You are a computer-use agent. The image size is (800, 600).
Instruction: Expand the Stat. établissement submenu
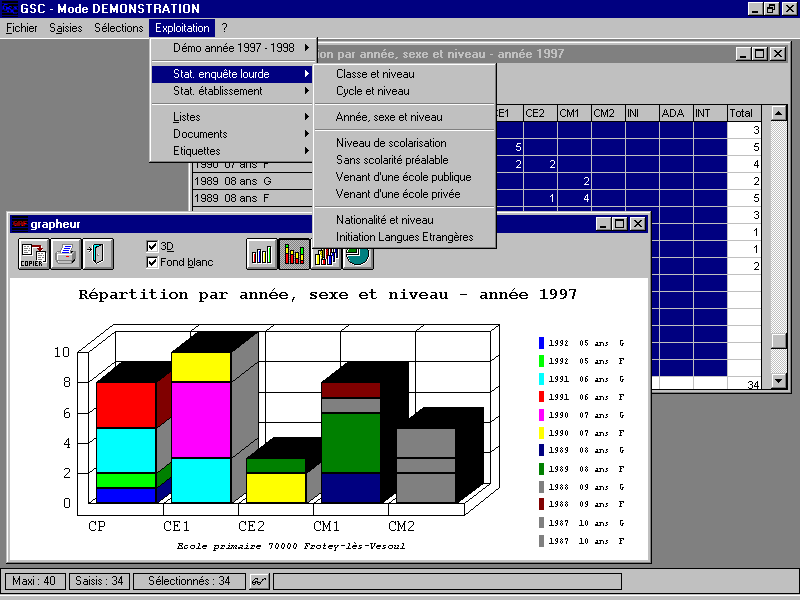pos(217,91)
